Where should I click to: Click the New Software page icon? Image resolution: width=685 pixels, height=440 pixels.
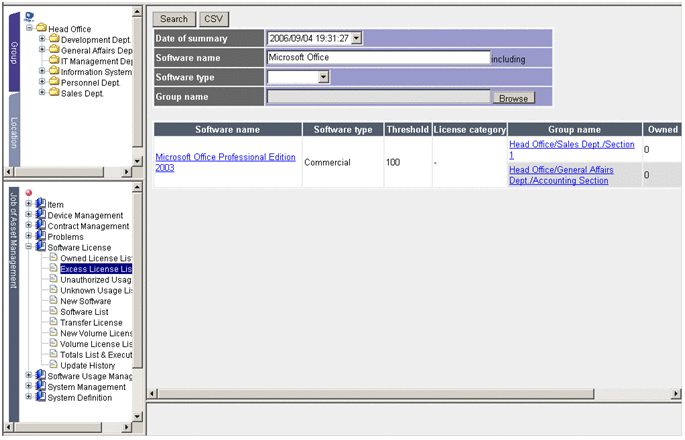click(x=53, y=300)
